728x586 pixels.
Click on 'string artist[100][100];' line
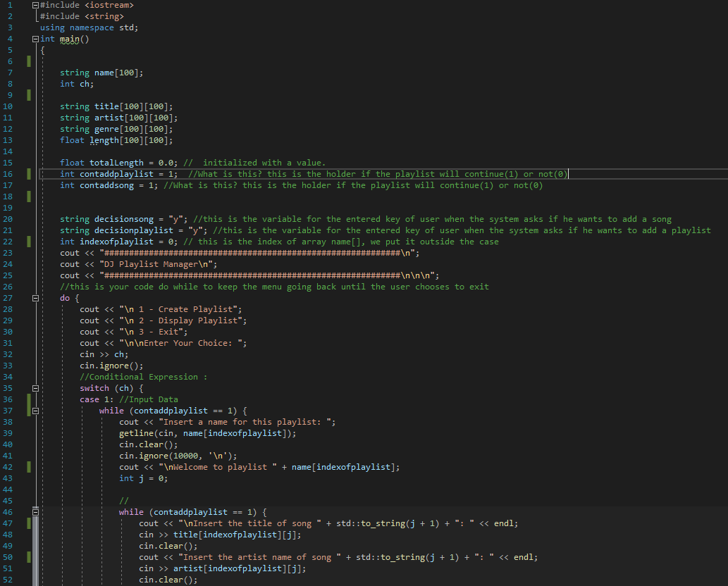pyautogui.click(x=118, y=118)
